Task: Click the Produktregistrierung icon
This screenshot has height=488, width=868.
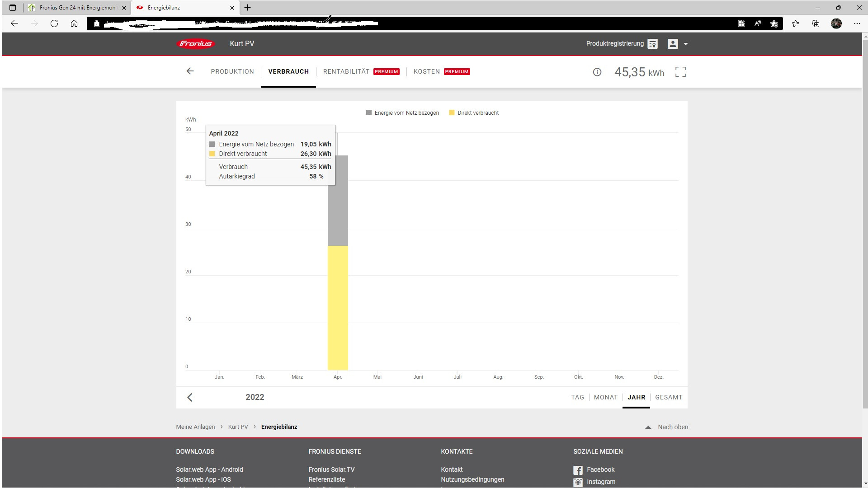Action: (x=652, y=44)
